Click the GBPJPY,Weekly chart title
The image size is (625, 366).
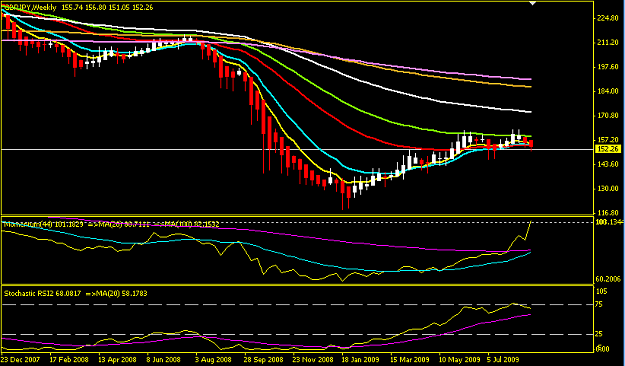click(x=30, y=8)
